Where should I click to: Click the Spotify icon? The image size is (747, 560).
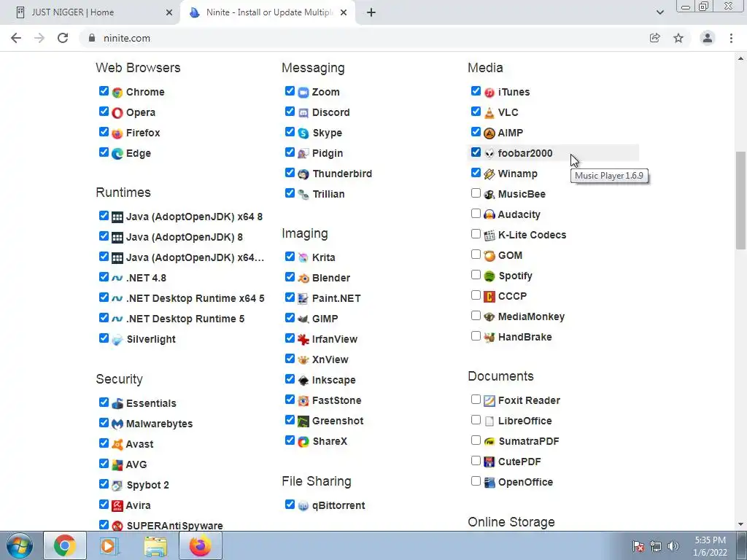pos(489,276)
